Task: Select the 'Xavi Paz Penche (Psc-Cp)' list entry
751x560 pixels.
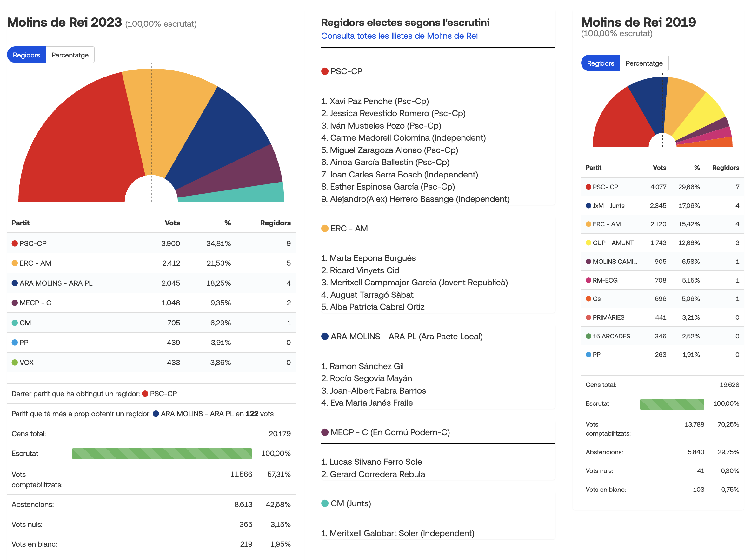Action: 375,101
